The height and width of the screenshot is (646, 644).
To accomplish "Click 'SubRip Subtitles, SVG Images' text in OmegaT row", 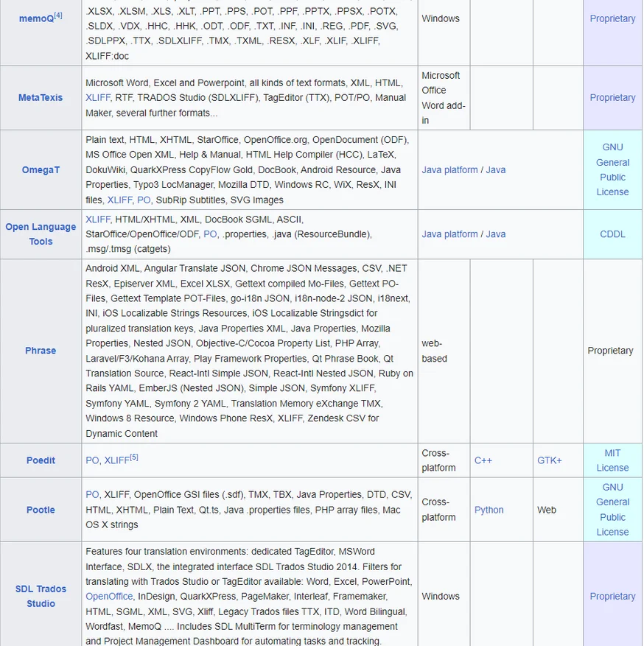I will 220,200.
